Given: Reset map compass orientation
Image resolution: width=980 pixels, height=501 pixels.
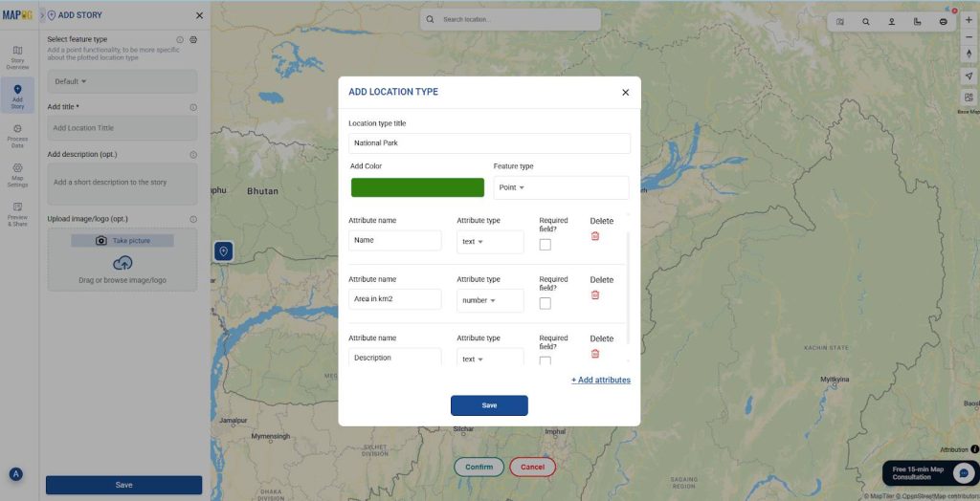Looking at the screenshot, I should (x=968, y=54).
